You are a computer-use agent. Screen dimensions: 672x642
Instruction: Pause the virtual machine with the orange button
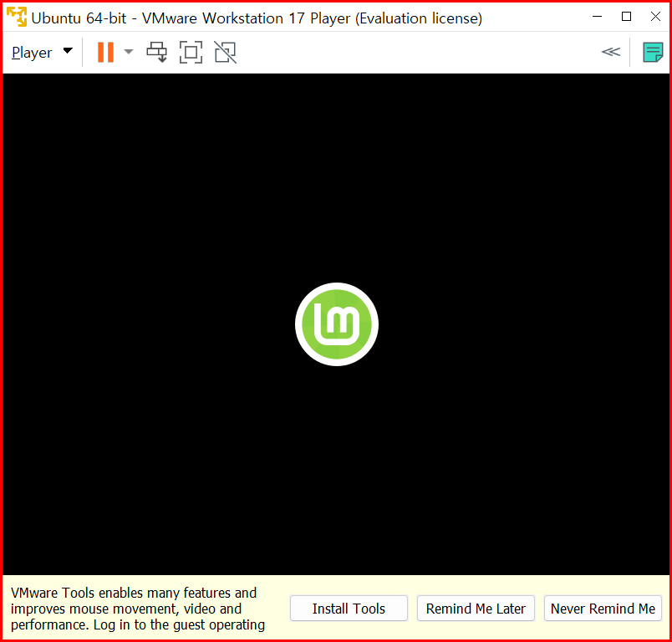point(105,53)
